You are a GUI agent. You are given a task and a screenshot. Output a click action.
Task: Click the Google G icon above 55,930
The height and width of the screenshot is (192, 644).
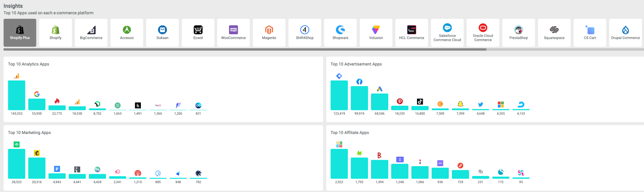[37, 94]
